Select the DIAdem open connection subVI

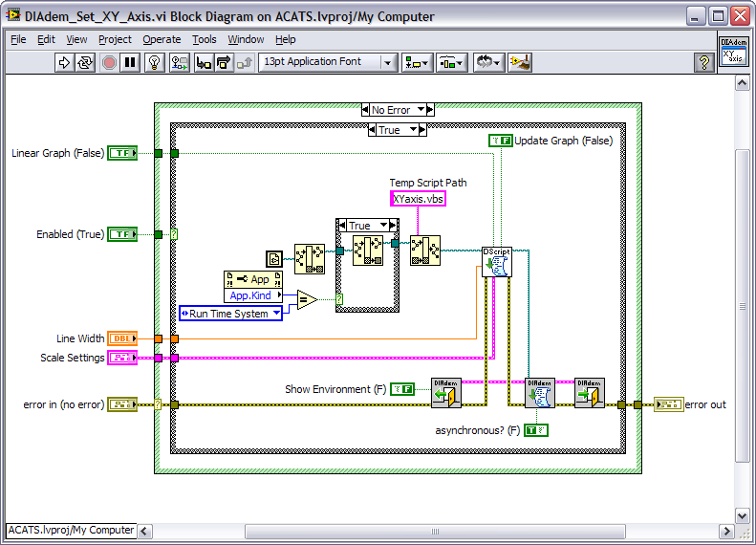pos(446,393)
